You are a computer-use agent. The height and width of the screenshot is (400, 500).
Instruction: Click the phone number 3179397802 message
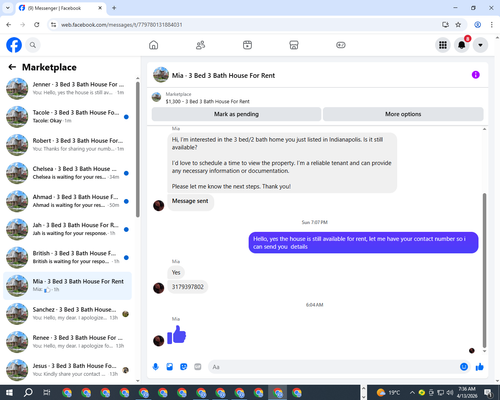click(188, 287)
